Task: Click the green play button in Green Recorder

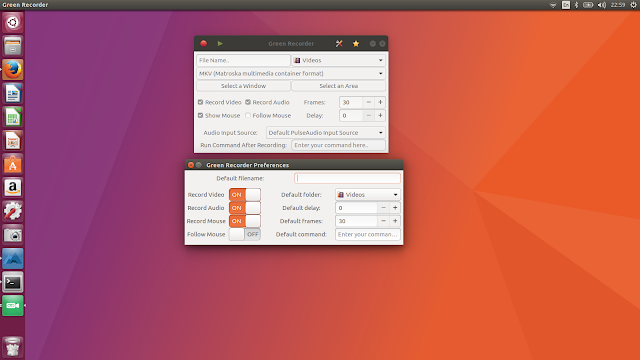Action: 220,43
